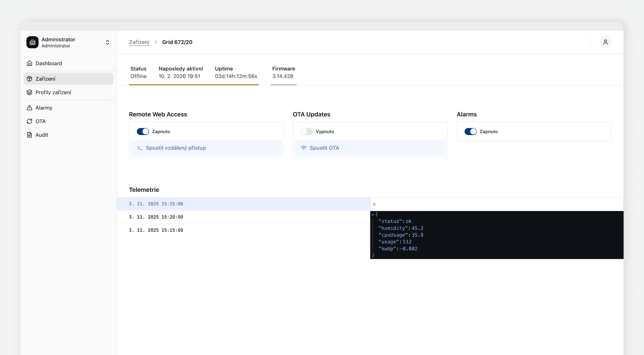Click the user profile icon top right
The width and height of the screenshot is (644, 355).
tap(605, 42)
